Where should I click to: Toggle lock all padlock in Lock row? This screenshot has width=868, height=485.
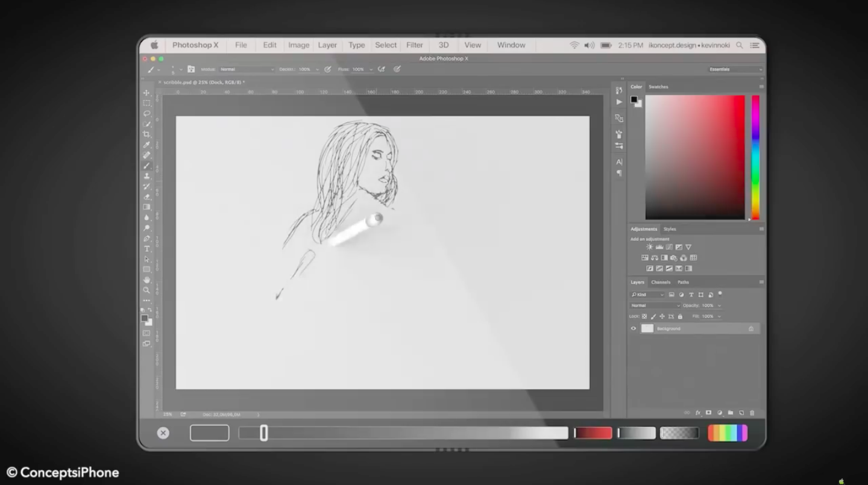[x=680, y=316]
